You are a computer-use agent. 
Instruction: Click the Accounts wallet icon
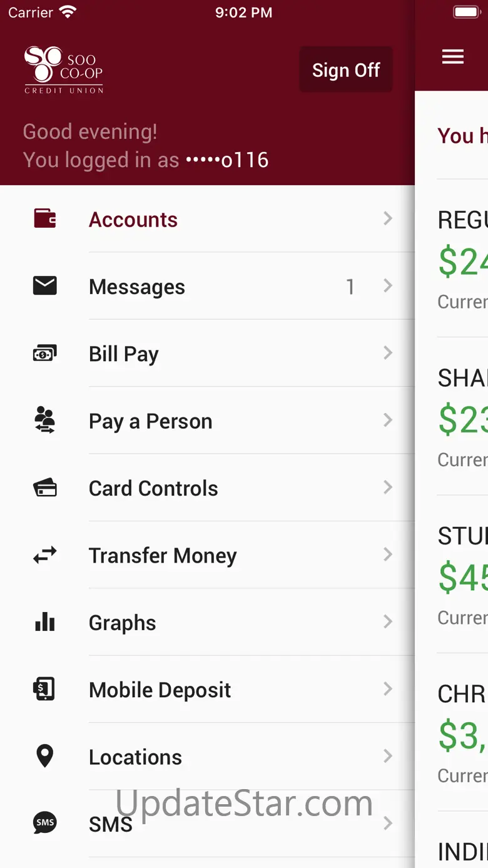pyautogui.click(x=45, y=218)
